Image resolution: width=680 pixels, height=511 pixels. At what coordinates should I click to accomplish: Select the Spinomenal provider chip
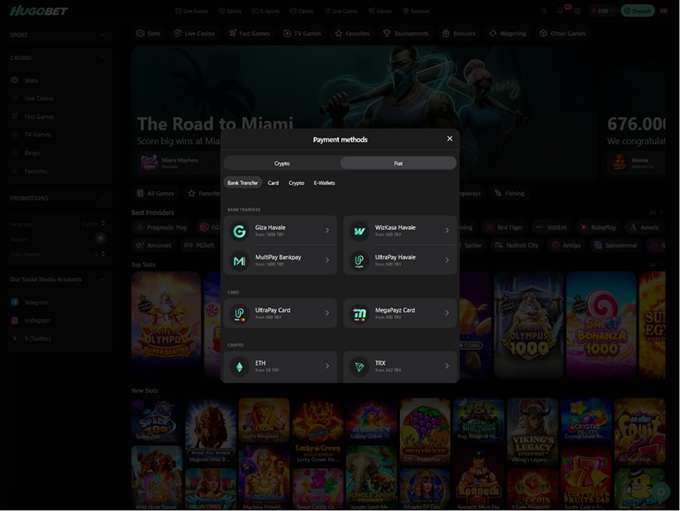click(615, 245)
